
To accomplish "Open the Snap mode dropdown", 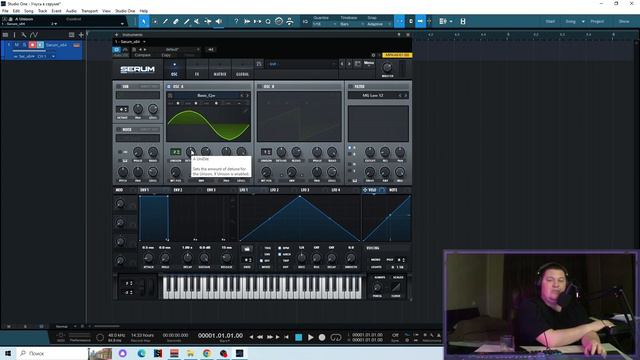I will pyautogui.click(x=379, y=24).
